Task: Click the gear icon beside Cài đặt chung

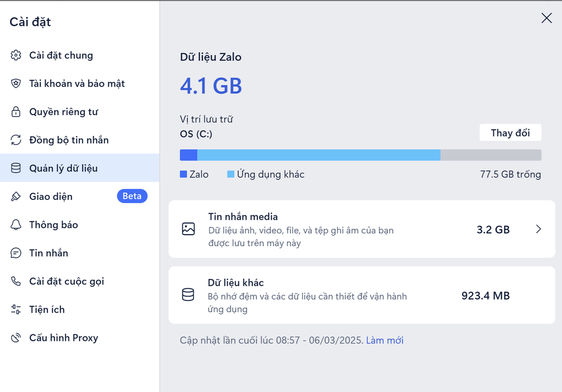Action: pos(16,55)
